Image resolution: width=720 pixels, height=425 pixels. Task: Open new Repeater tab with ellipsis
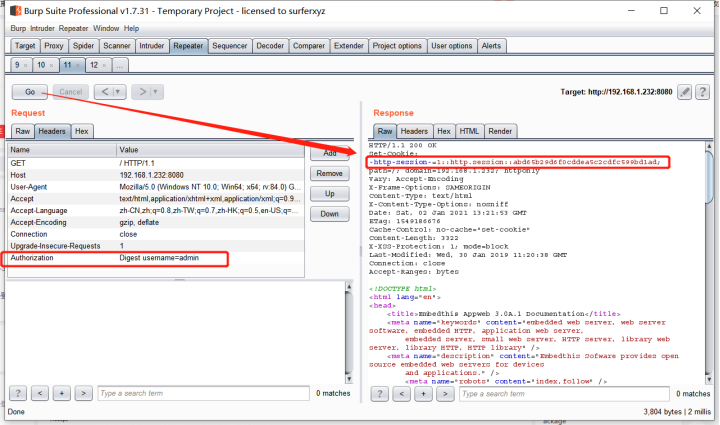[x=120, y=65]
